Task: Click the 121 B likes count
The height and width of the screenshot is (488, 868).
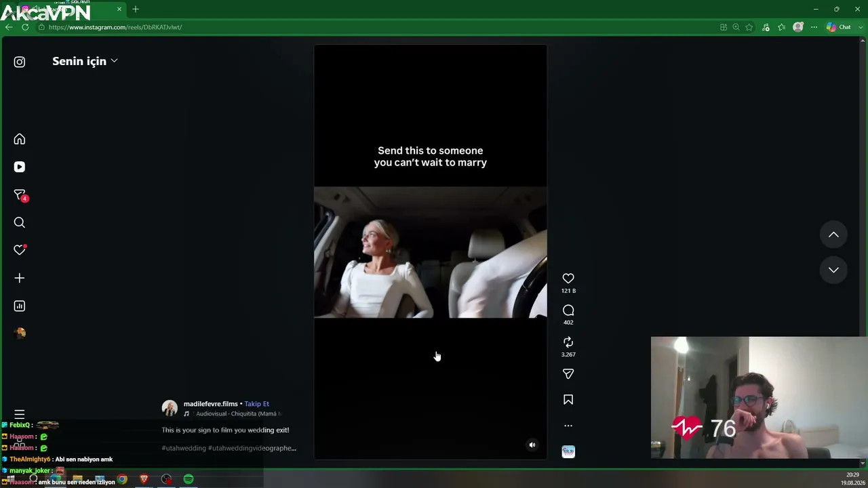Action: [x=568, y=291]
